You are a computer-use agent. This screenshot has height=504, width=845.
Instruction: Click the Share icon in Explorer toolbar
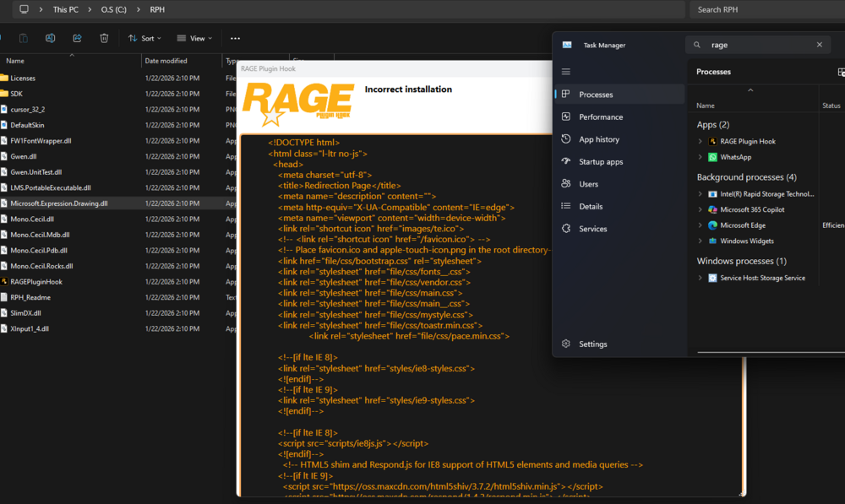tap(77, 38)
